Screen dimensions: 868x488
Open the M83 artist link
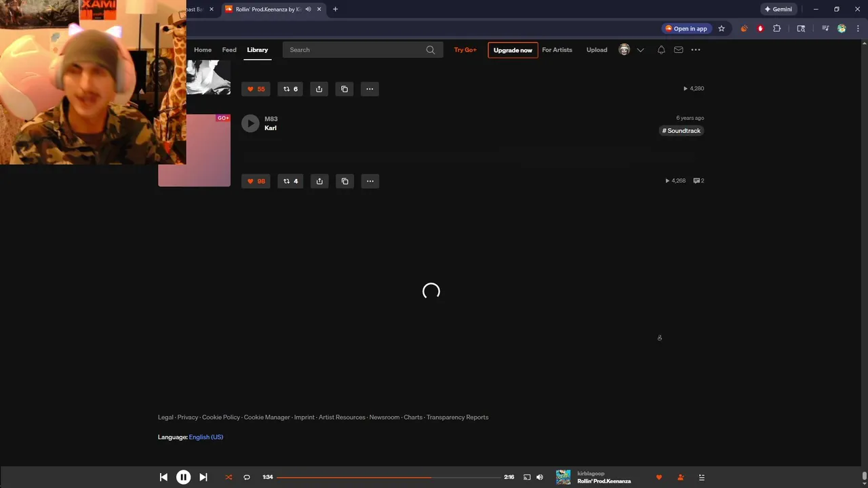click(x=271, y=119)
